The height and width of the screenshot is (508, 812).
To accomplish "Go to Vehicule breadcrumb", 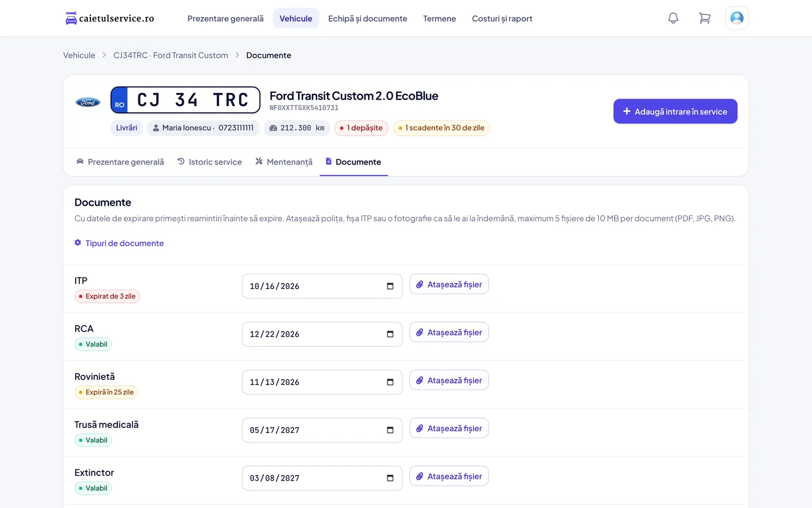I will pos(79,55).
